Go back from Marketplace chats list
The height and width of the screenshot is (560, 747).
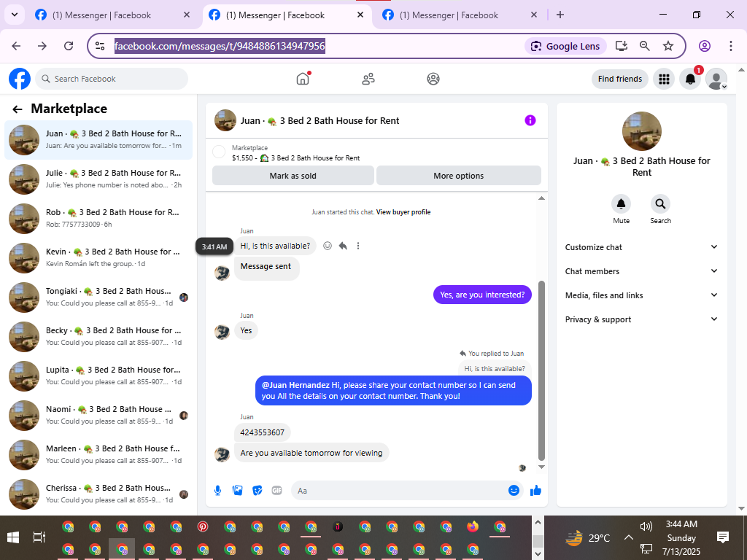[x=18, y=109]
